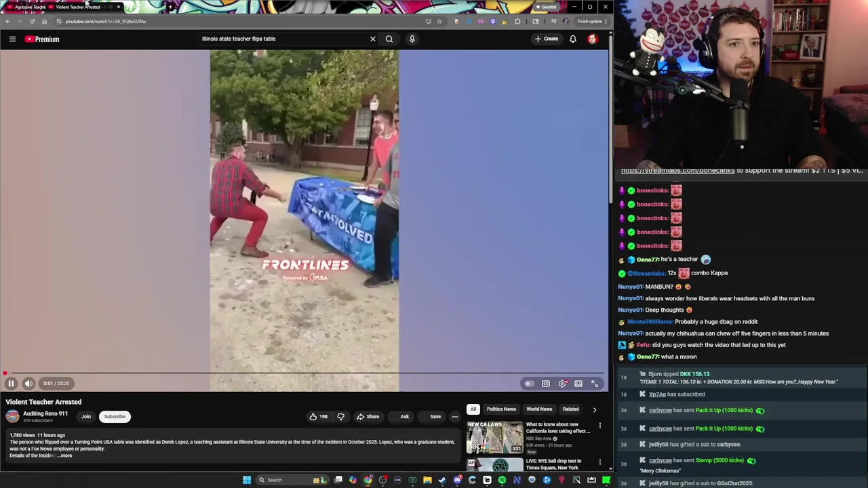Toggle the autoplay switch in player
This screenshot has width=868, height=488.
(529, 384)
